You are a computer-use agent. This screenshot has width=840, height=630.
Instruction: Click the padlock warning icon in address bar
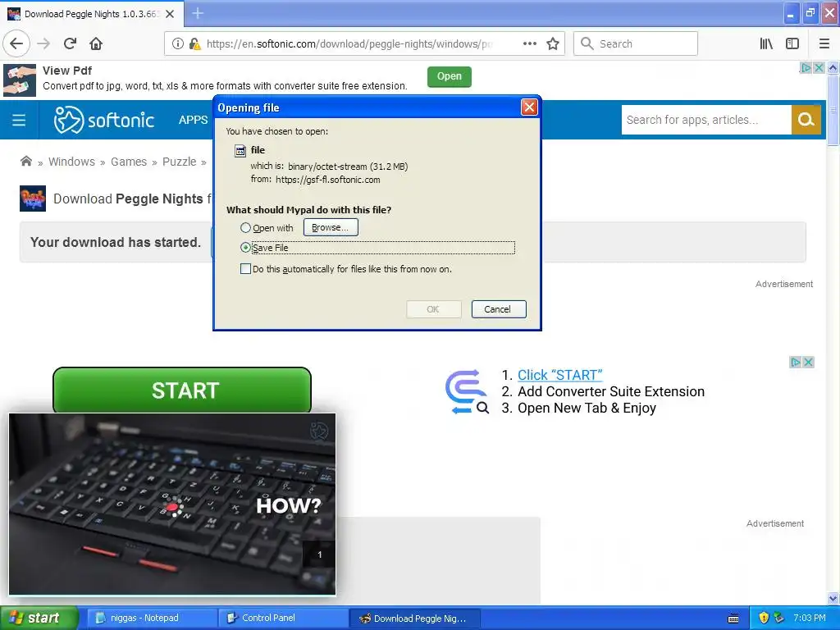(195, 44)
